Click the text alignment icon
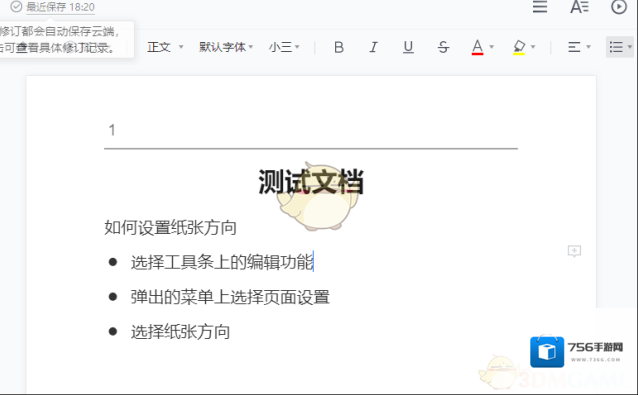The height and width of the screenshot is (395, 638). point(574,47)
